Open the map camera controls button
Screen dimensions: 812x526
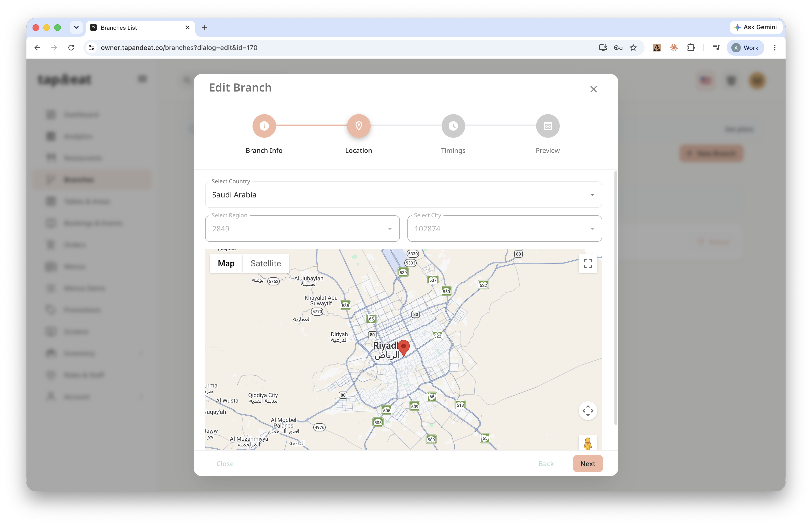pyautogui.click(x=588, y=411)
